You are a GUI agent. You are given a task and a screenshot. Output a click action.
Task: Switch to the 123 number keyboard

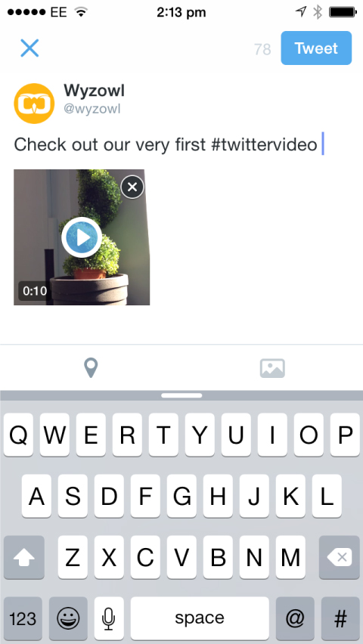point(23,618)
